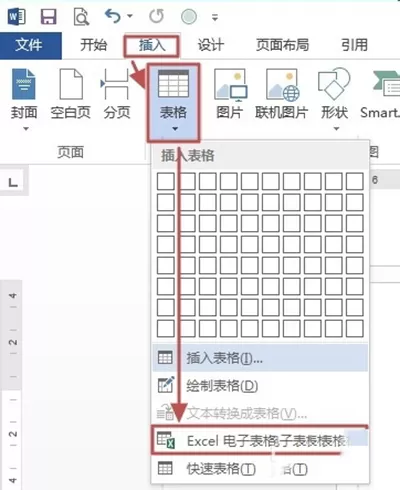
Task: Choose 绘制表格(D) draw table entry
Action: coord(260,386)
